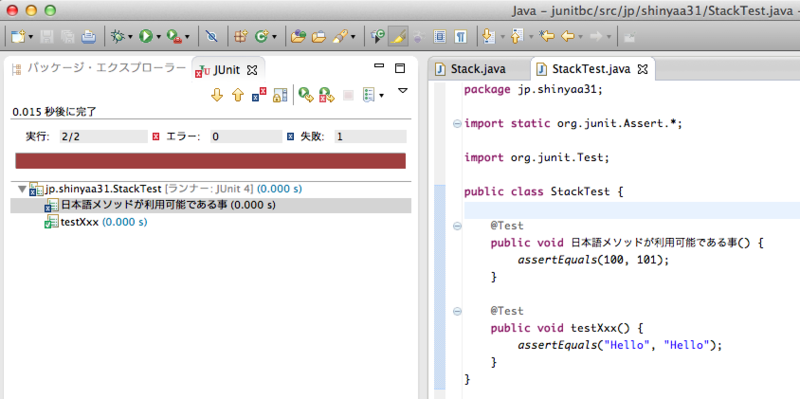Click the Print icon in toolbar

pos(88,36)
